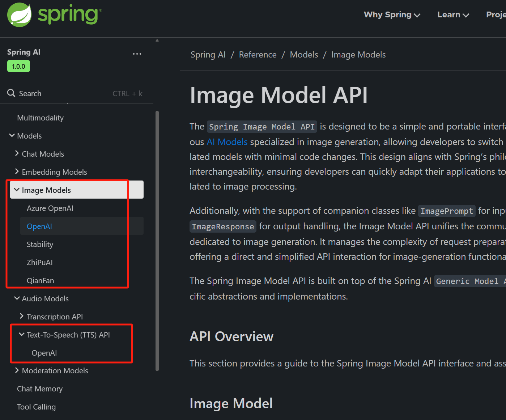This screenshot has height=420, width=506.
Task: Click the Models breadcrumb link
Action: 304,55
